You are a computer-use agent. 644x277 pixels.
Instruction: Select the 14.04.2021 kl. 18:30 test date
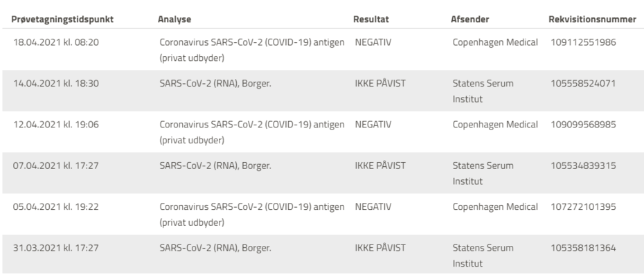[58, 84]
